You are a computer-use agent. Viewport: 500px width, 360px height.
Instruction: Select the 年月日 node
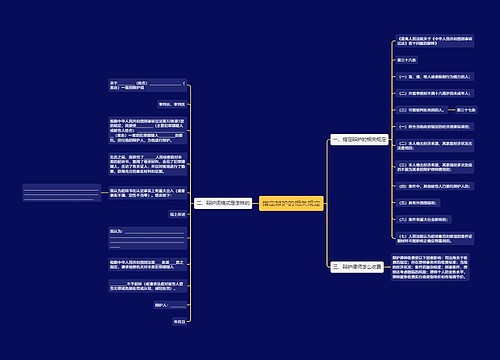point(179,322)
